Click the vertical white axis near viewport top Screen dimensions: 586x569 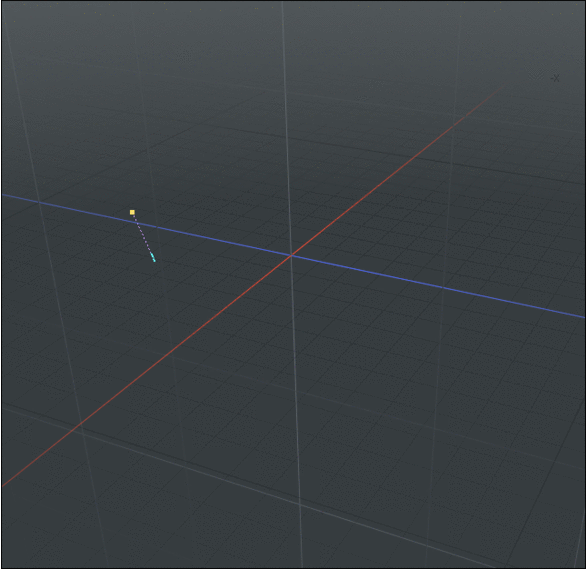282,7
